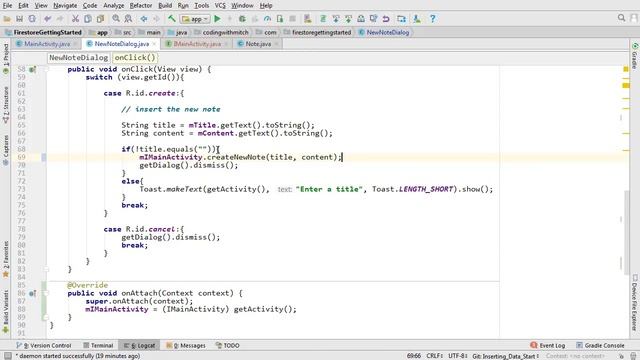640x360 pixels.
Task: Click line position 69:66 indicator
Action: 413,356
